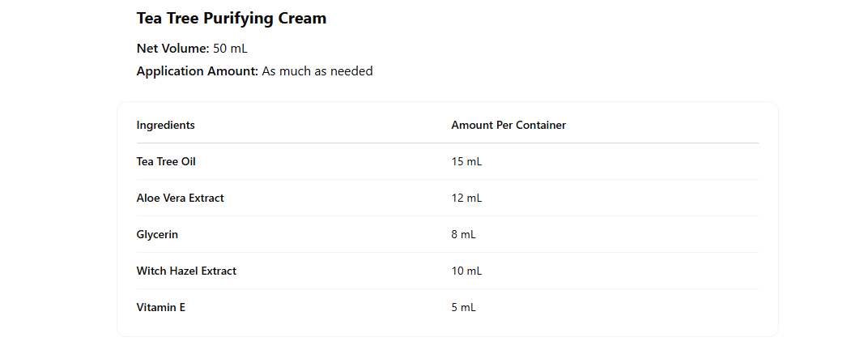The width and height of the screenshot is (868, 363).
Task: Click the 50 mL net volume value
Action: [230, 49]
